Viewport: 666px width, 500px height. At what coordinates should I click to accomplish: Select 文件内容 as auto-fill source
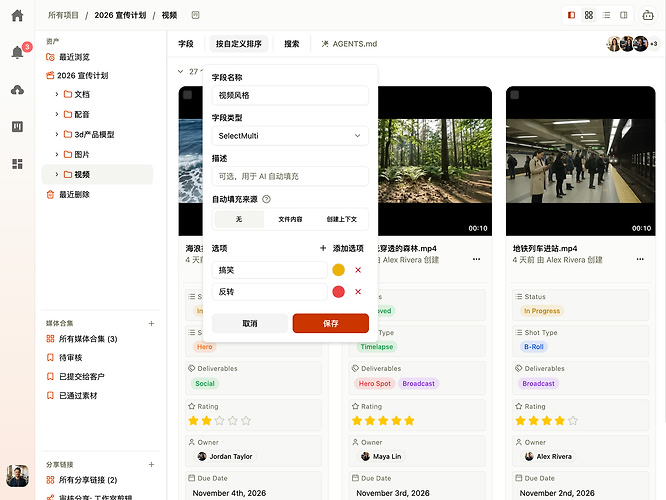tap(291, 219)
